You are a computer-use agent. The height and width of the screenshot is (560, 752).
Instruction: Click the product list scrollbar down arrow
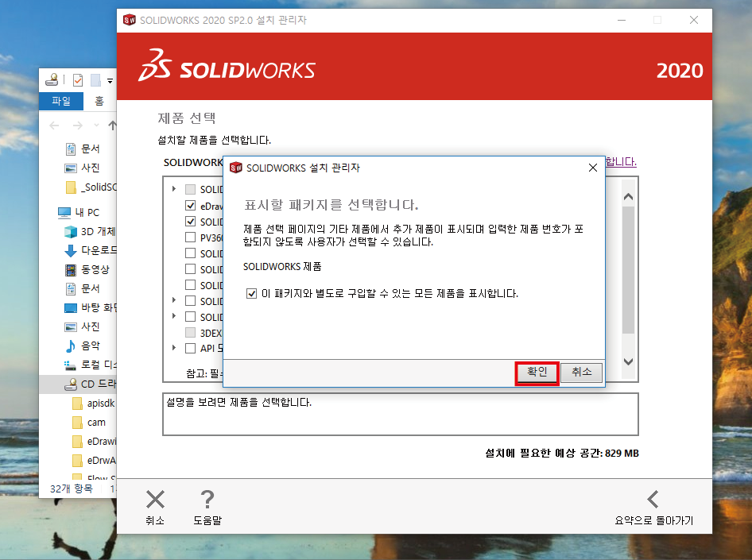tap(628, 361)
